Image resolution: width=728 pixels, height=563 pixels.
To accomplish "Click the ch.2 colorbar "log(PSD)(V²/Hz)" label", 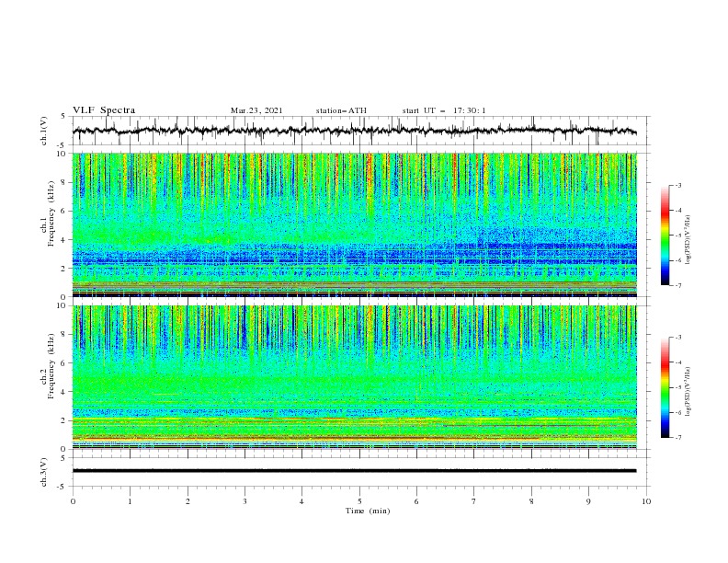I will [688, 392].
